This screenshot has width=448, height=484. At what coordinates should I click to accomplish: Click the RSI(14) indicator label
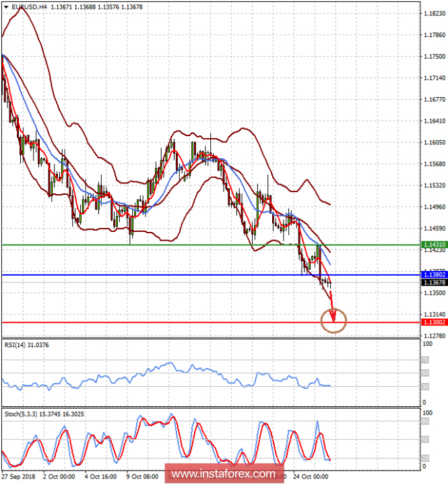[28, 345]
